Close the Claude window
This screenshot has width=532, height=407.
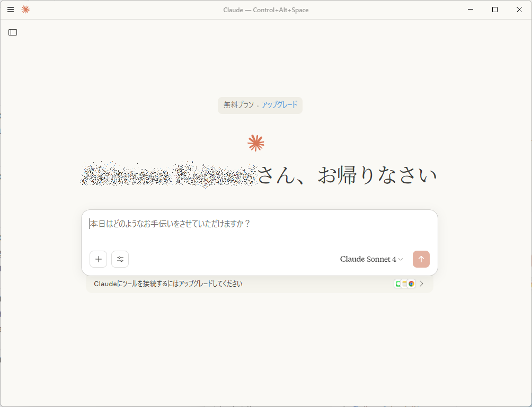coord(519,10)
